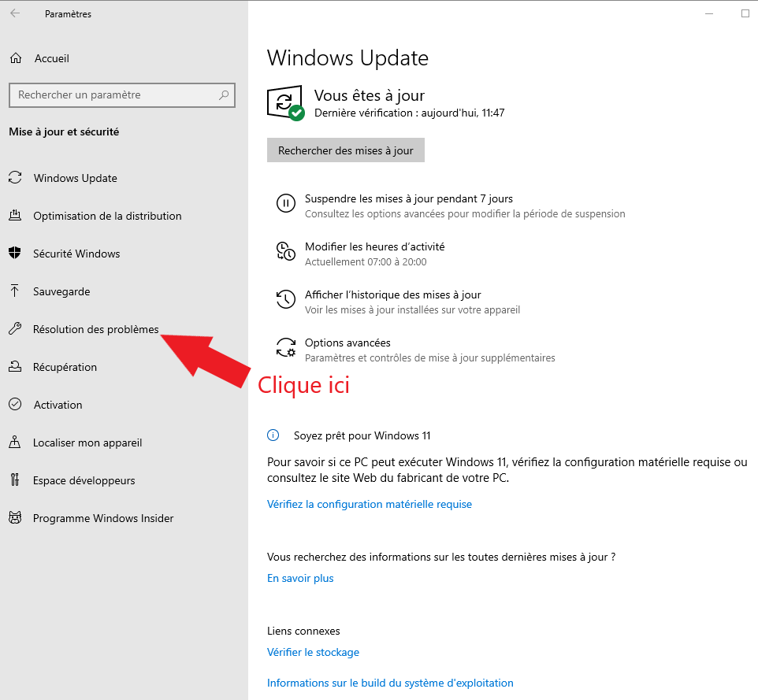Maximize the Paramètres window
The height and width of the screenshot is (700, 758).
point(745,13)
